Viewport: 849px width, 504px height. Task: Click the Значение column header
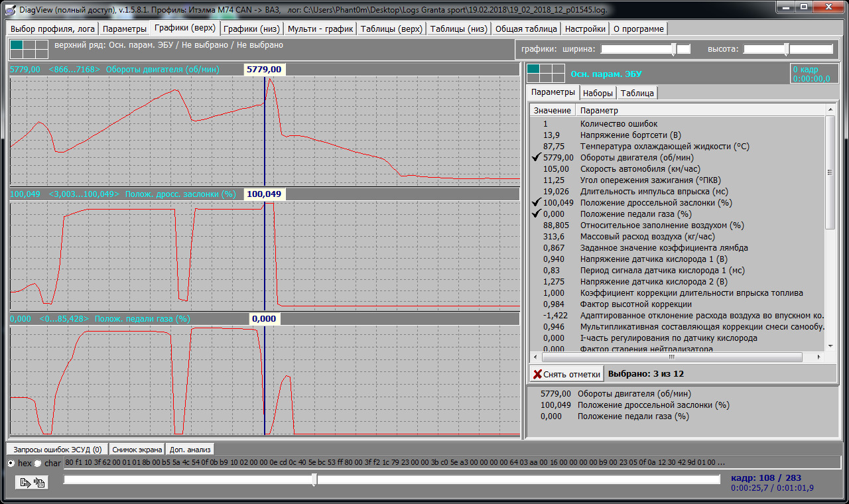pyautogui.click(x=552, y=111)
